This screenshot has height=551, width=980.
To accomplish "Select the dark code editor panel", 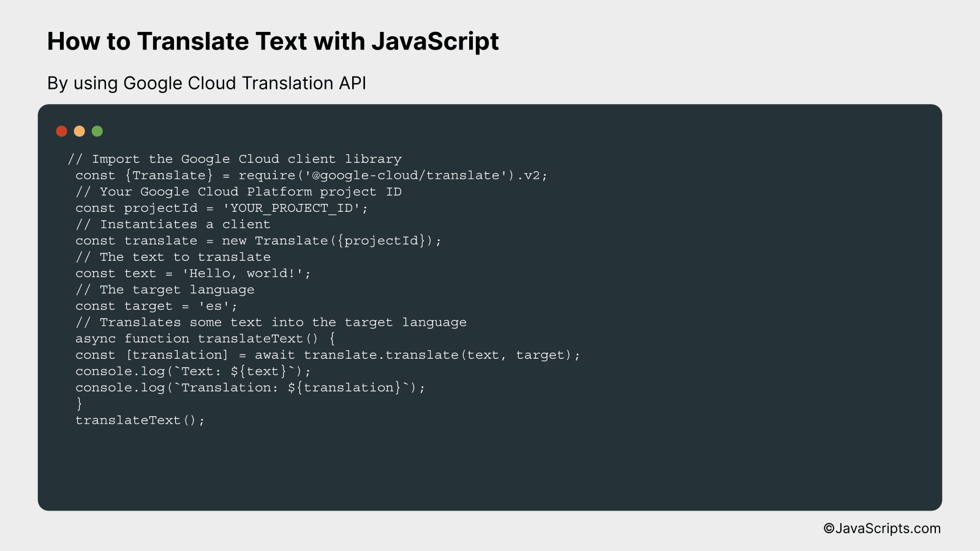I will [490, 306].
